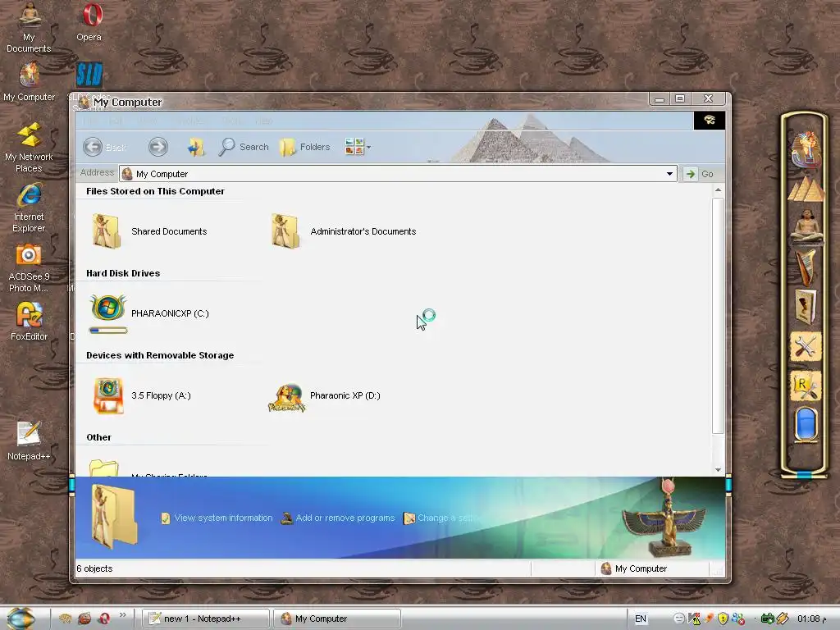This screenshot has height=630, width=840.
Task: Click scrollbar down arrow in file list
Action: coord(718,470)
